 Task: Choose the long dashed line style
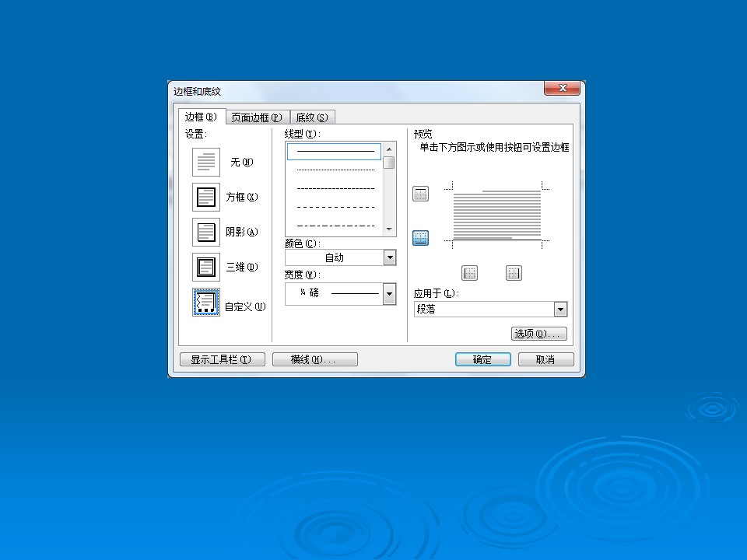point(335,207)
